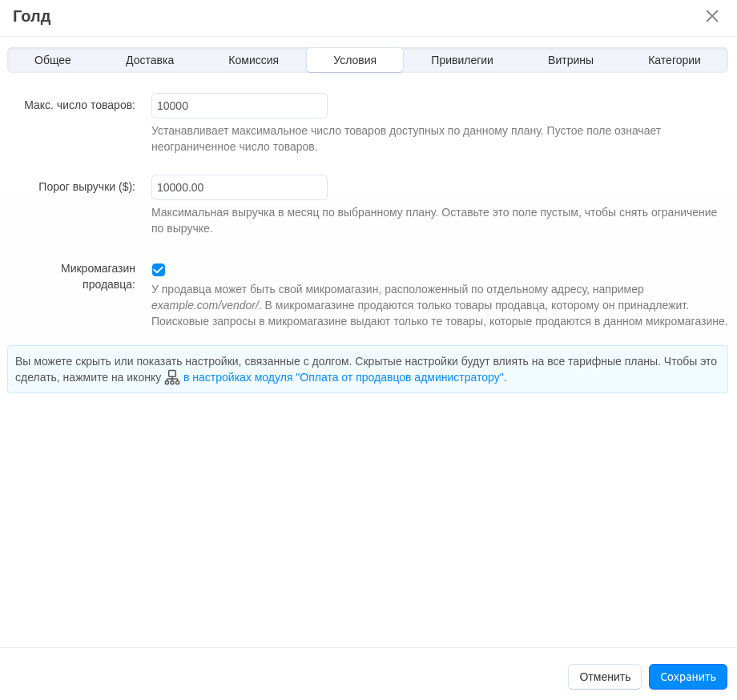The width and height of the screenshot is (737, 700).
Task: Open the Доставка tab
Action: coord(150,60)
